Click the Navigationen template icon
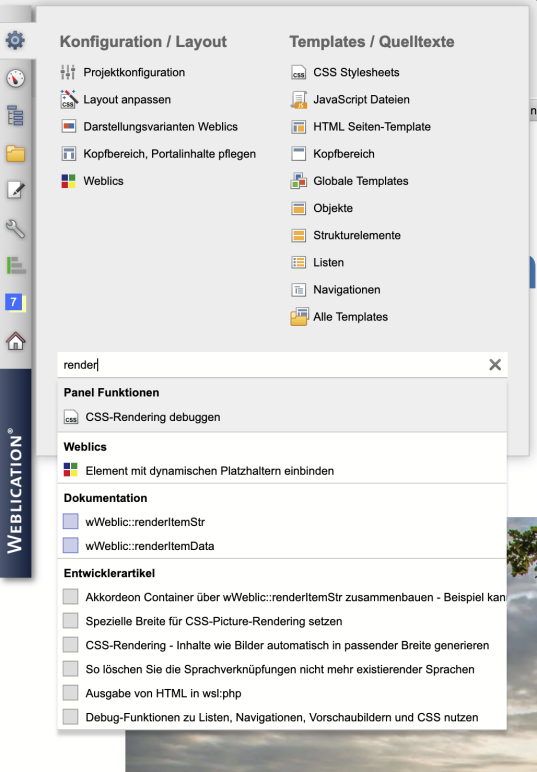The width and height of the screenshot is (537, 772). point(299,290)
